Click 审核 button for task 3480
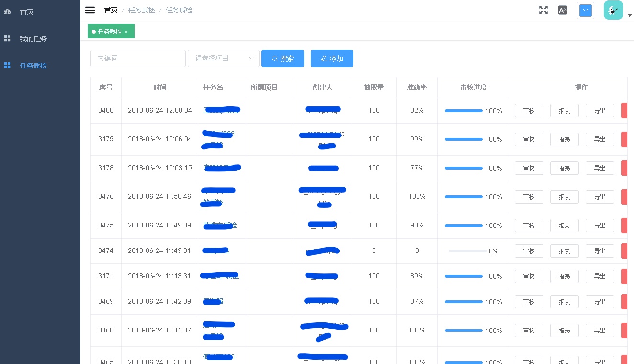Viewport: 634px width, 364px height. point(529,111)
